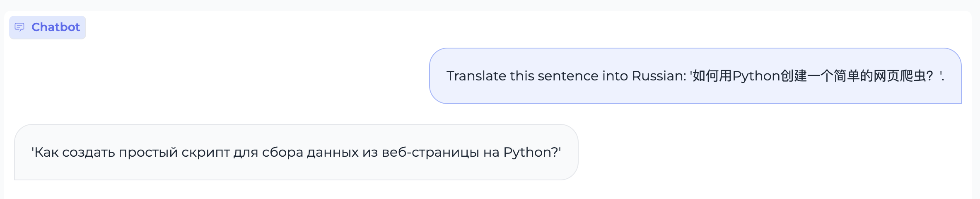Click the Chinese characters '如何用'

pyautogui.click(x=712, y=76)
